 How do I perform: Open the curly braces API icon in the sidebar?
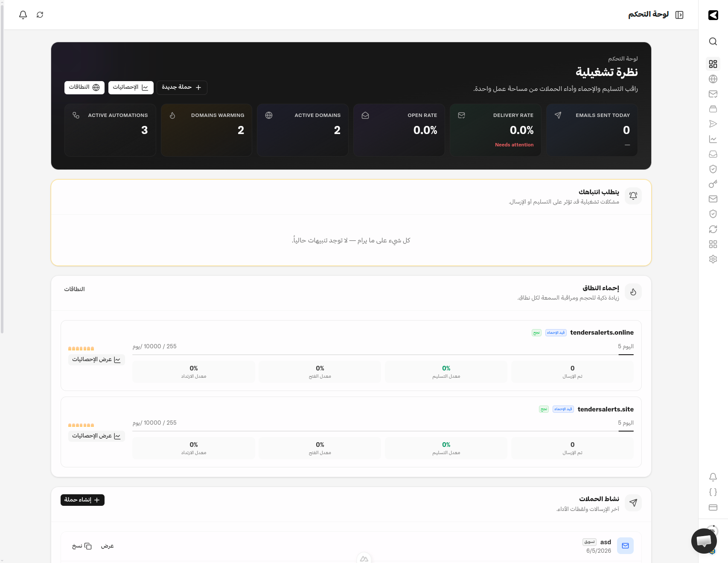pos(713,492)
